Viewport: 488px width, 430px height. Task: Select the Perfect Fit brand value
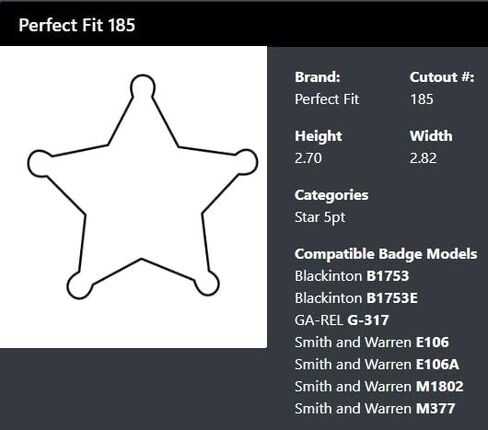pos(327,99)
